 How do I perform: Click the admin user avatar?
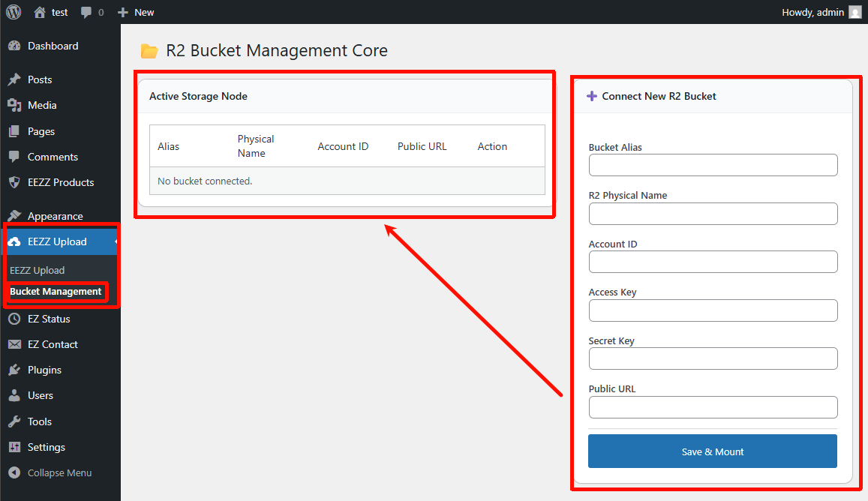[x=854, y=12]
